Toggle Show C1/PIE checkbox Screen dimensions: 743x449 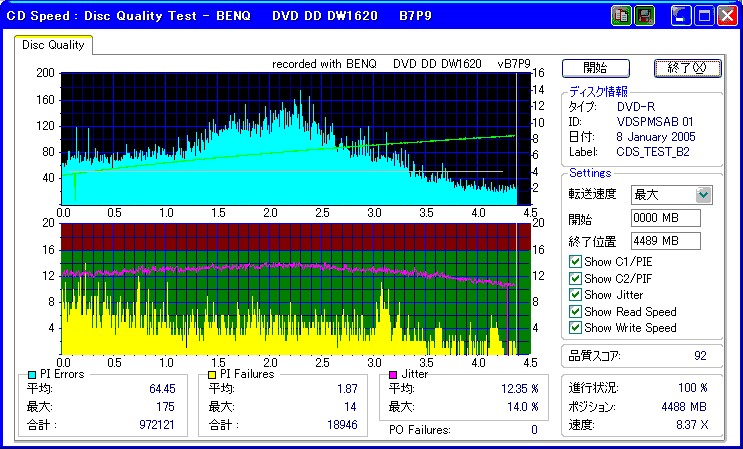[x=575, y=261]
